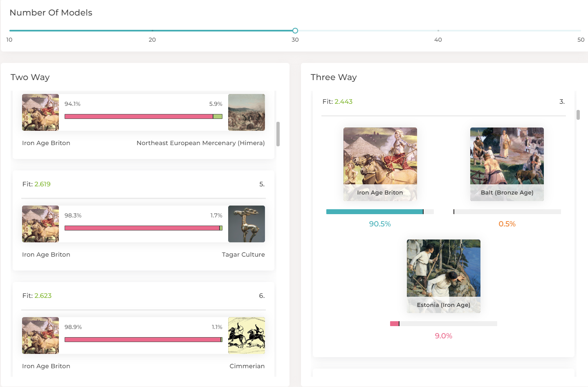588x387 pixels.
Task: Click the Balt 0.5% progress bar
Action: [507, 212]
